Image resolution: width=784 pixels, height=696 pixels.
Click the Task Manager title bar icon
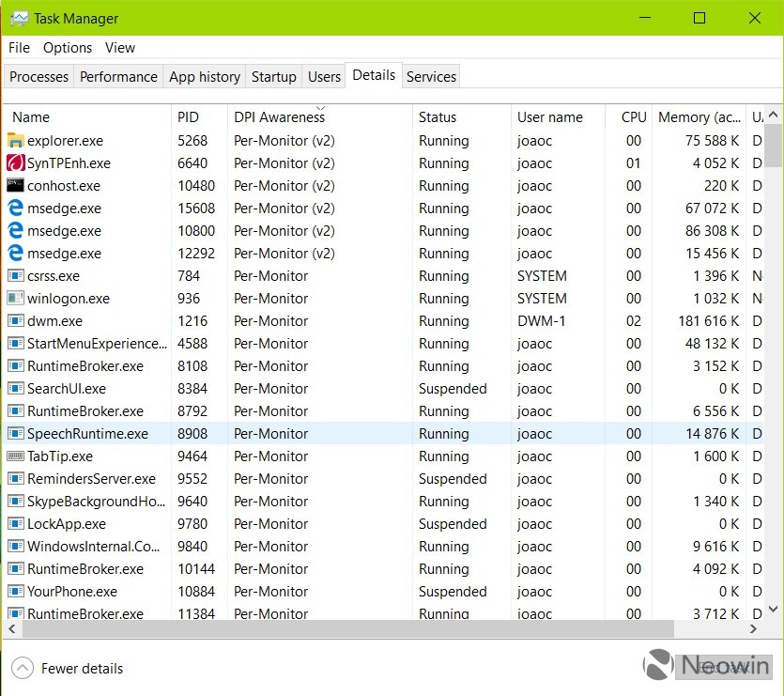click(x=19, y=19)
